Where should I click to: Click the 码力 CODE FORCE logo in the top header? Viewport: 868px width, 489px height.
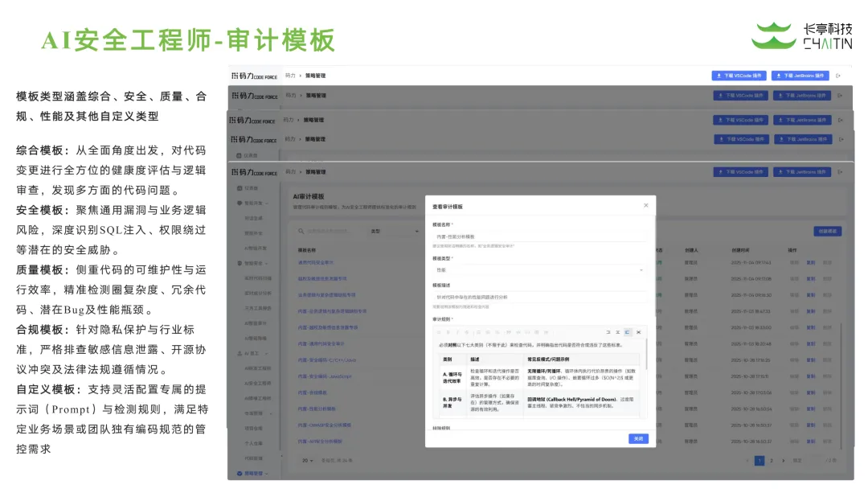coord(254,76)
